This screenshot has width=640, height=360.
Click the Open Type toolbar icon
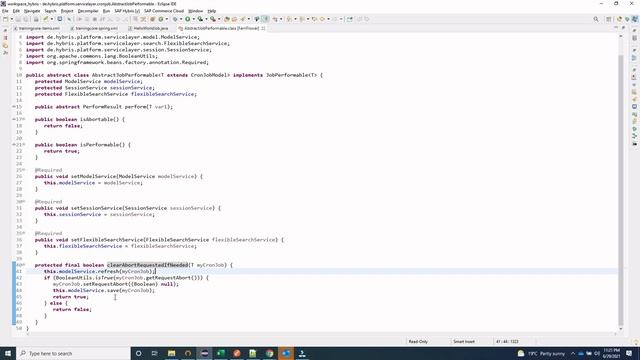227,19
